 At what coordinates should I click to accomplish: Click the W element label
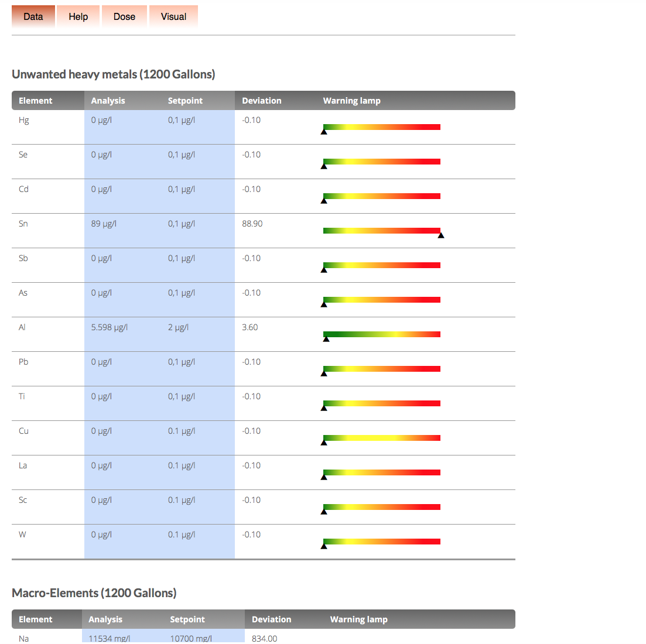point(22,535)
